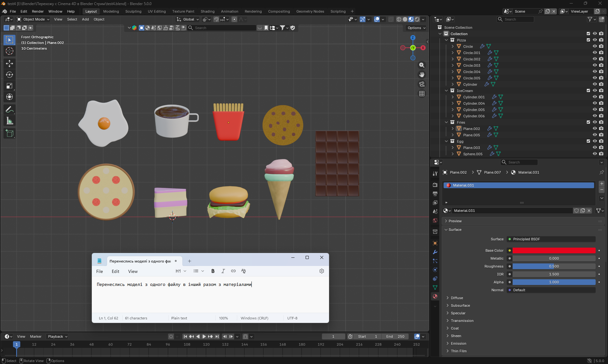The height and width of the screenshot is (364, 608).
Task: Toggle camera view icon in viewport
Action: pyautogui.click(x=421, y=84)
